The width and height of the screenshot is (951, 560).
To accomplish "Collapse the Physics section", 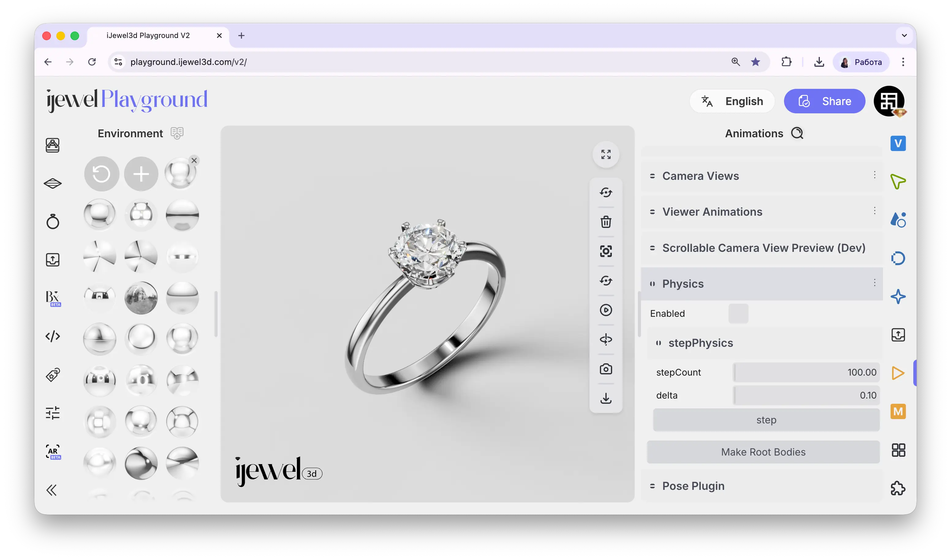I will [762, 284].
